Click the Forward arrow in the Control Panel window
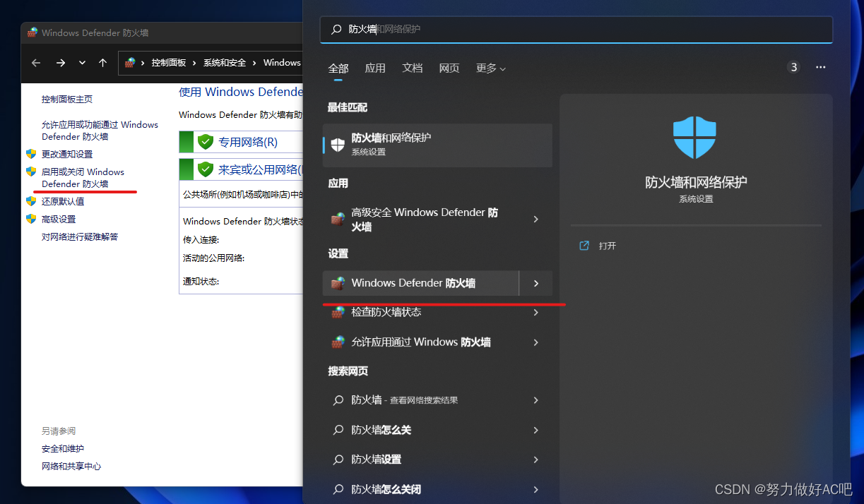This screenshot has width=864, height=504. (61, 63)
